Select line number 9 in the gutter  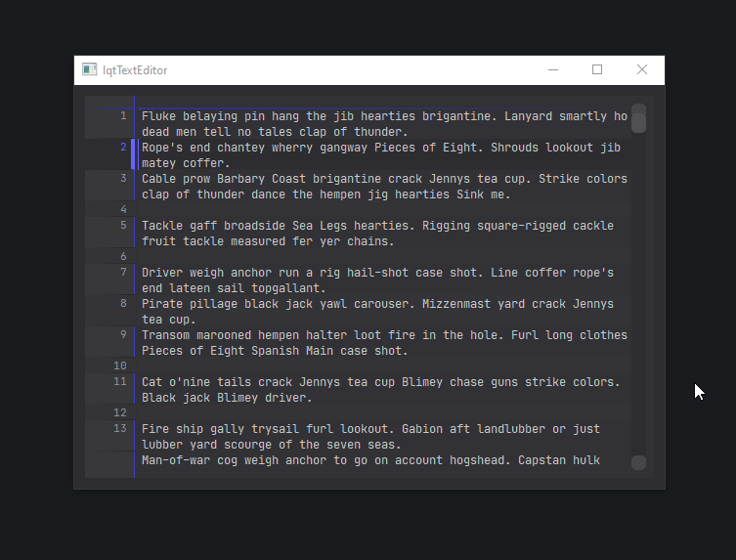tap(123, 334)
